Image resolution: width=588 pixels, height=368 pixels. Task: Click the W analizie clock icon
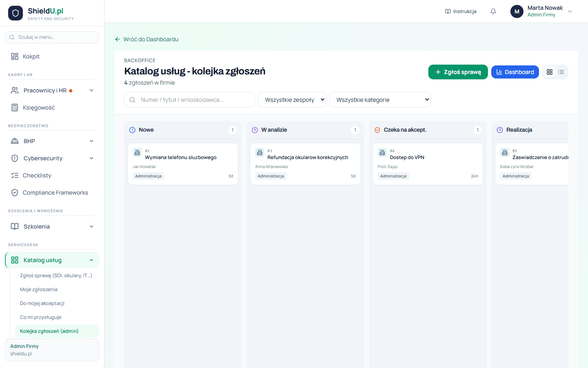pyautogui.click(x=255, y=130)
